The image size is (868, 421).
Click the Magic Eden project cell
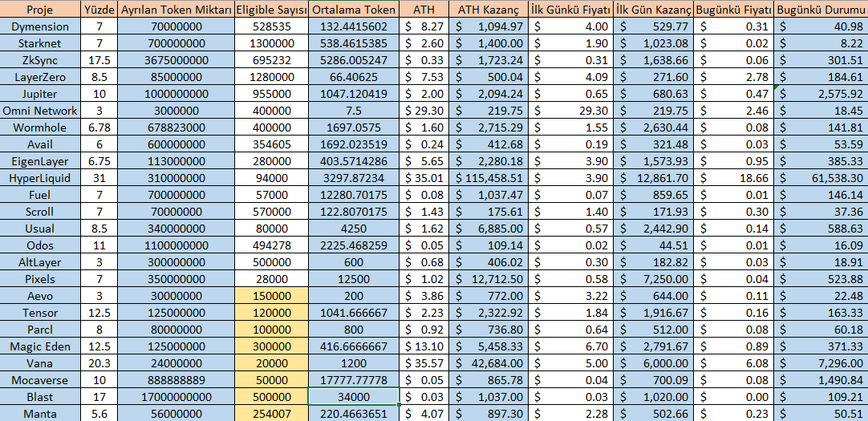pyautogui.click(x=40, y=346)
